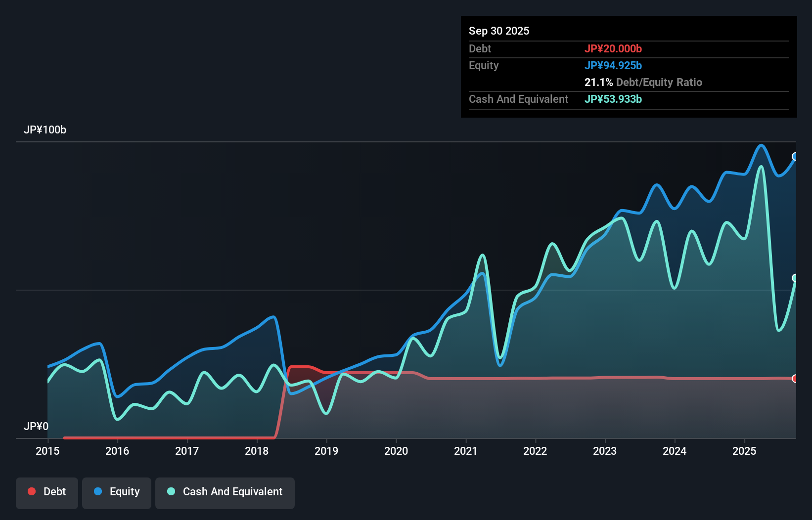
Task: Click the Cash And Equivalent tooltip label
Action: coord(518,99)
